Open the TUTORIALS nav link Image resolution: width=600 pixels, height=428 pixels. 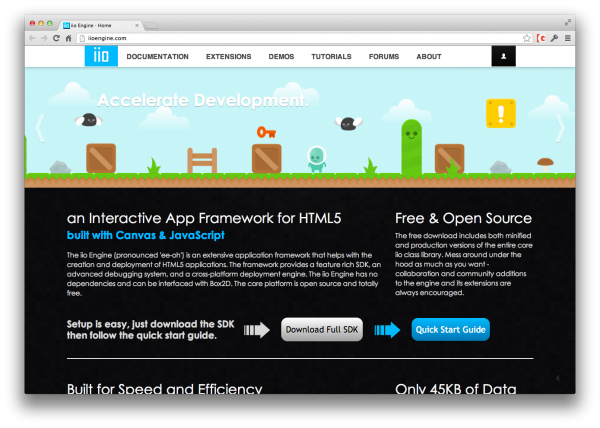point(331,57)
